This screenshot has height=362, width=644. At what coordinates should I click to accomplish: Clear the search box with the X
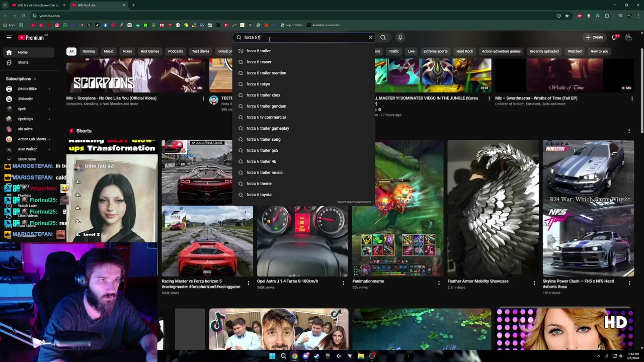(x=371, y=37)
